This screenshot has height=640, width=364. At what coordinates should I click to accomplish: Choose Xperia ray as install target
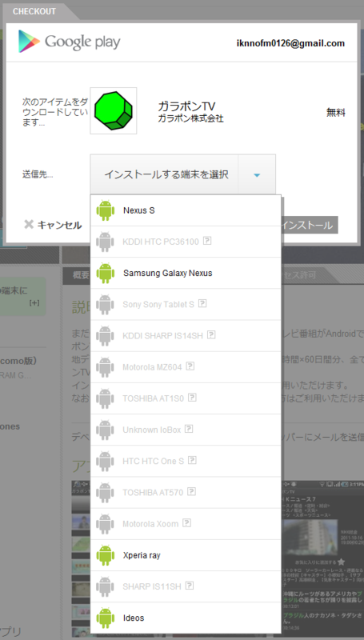(x=186, y=555)
